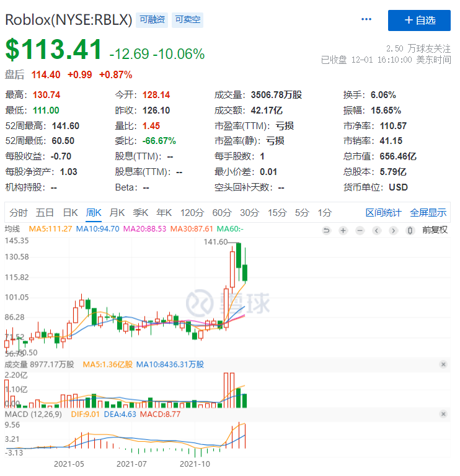
Task: Switch to the 分时 intraday tab
Action: (19, 213)
